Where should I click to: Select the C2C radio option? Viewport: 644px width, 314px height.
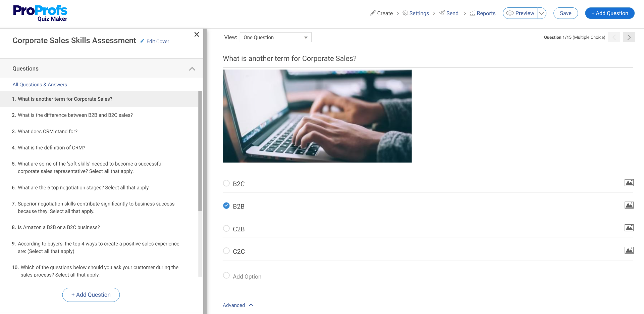click(226, 251)
